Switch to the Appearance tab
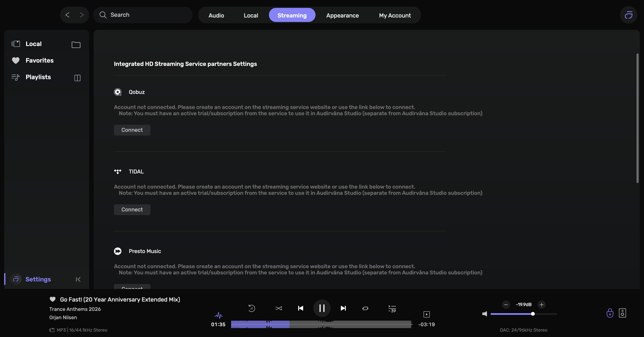The width and height of the screenshot is (644, 337). pyautogui.click(x=342, y=15)
